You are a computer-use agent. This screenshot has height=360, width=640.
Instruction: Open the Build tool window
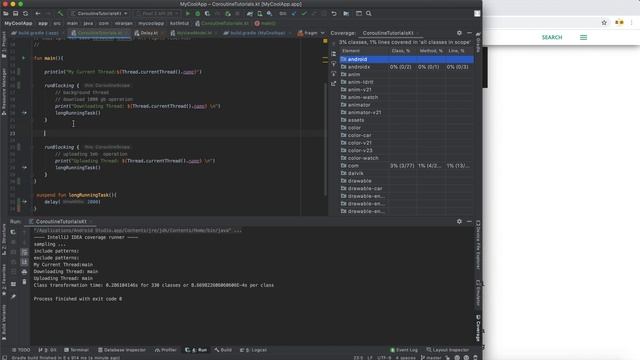[x=223, y=350]
